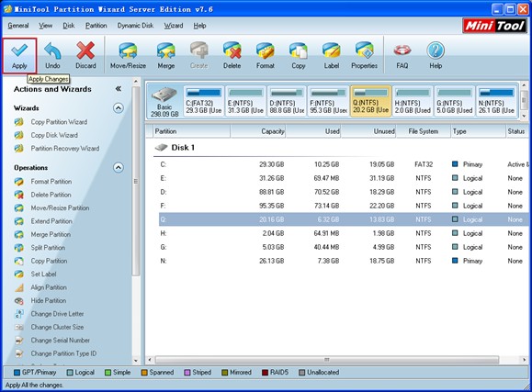Discard all pending changes
Viewport: 532px width, 392px height.
click(x=85, y=56)
